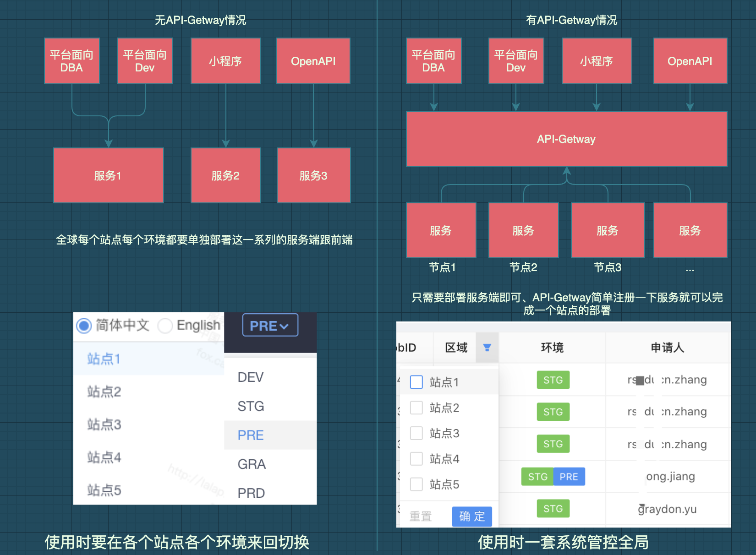
Task: Click the 申请人 column header
Action: click(667, 348)
